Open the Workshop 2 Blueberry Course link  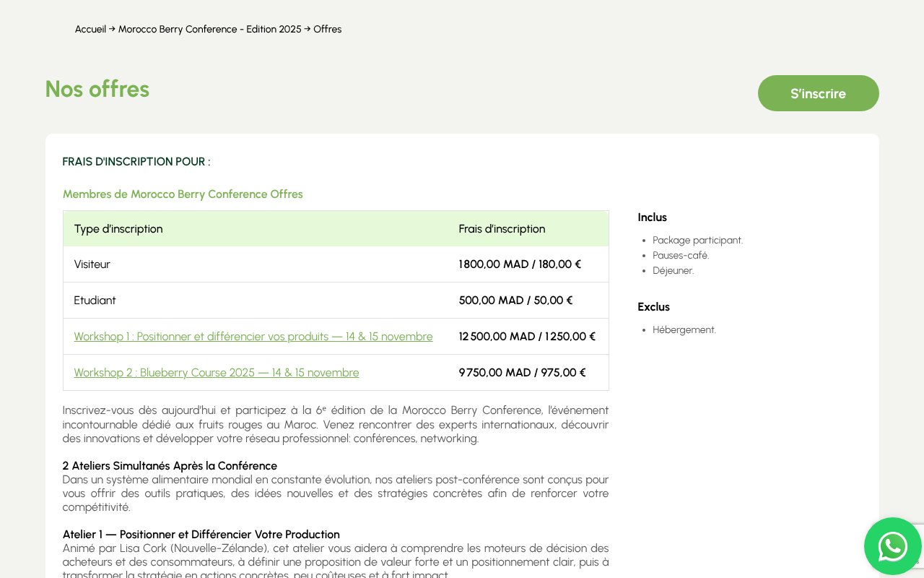[x=217, y=372]
